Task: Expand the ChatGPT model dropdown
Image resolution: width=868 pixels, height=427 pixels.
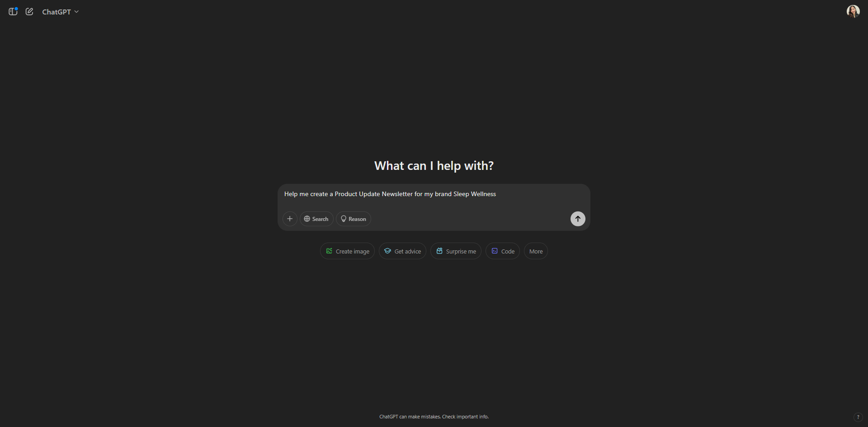Action: click(x=61, y=12)
